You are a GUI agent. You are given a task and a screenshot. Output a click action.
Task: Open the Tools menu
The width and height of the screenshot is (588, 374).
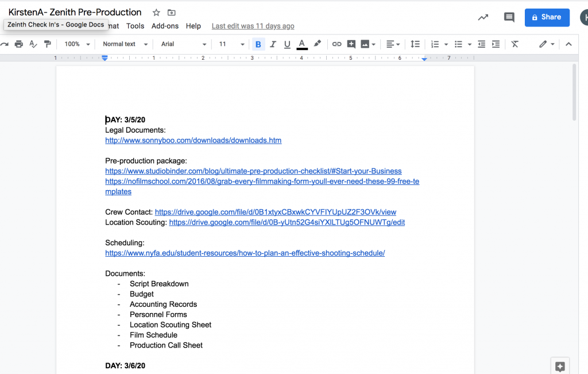[x=135, y=26]
